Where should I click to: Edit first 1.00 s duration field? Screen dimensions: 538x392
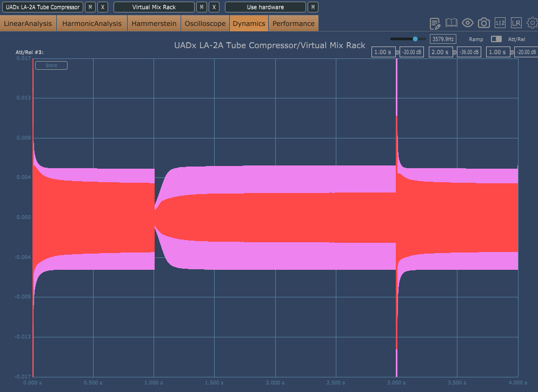pos(383,52)
